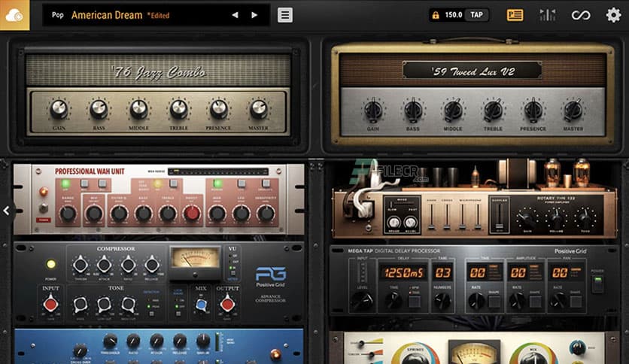
Task: Toggle the compressor VU meter mode switch
Action: [x=232, y=272]
